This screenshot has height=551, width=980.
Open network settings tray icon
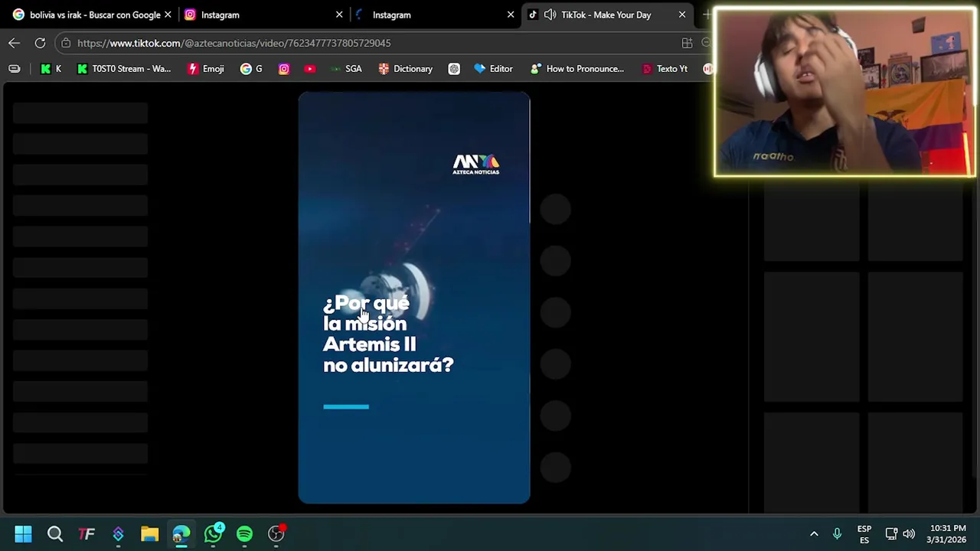point(891,533)
